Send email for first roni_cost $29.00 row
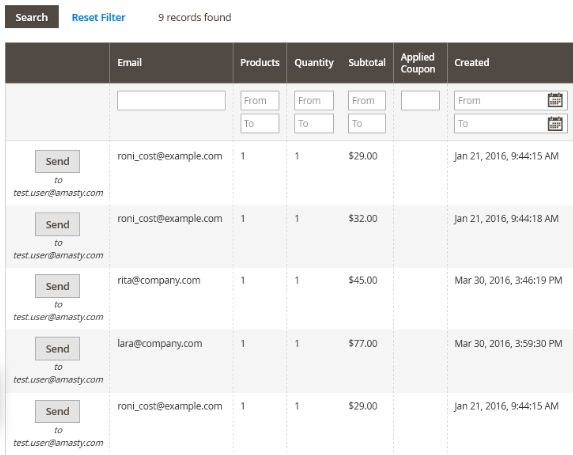The height and width of the screenshot is (455, 573). point(57,161)
